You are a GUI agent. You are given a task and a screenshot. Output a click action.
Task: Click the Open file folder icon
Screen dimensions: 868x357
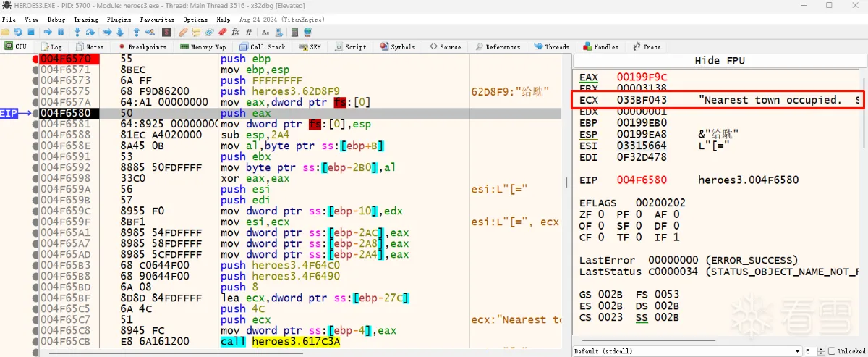5,33
